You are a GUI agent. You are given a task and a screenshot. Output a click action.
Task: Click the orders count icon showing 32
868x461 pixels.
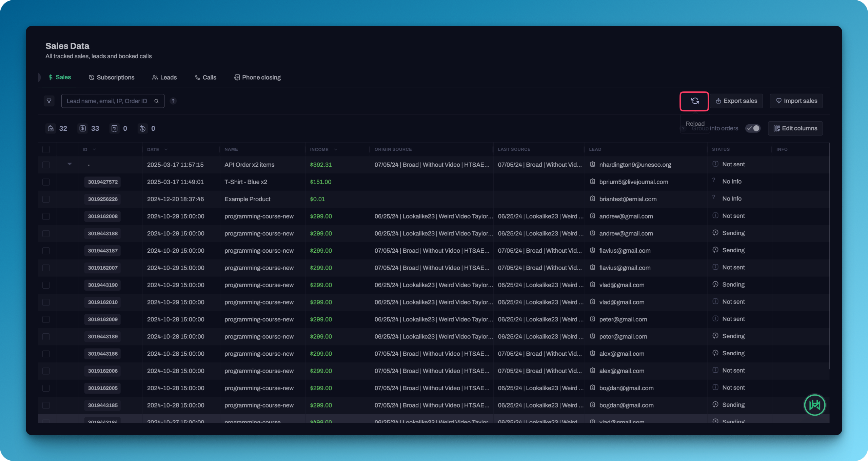51,128
